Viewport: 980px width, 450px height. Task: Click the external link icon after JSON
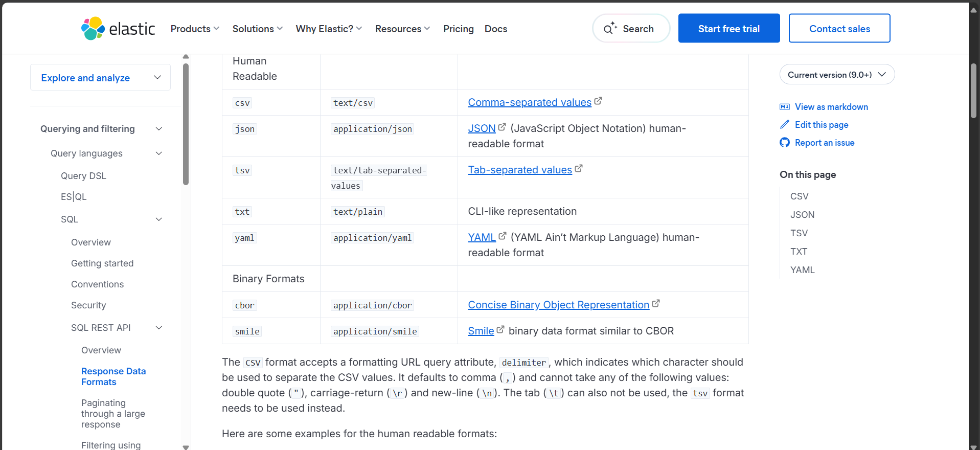(x=502, y=127)
